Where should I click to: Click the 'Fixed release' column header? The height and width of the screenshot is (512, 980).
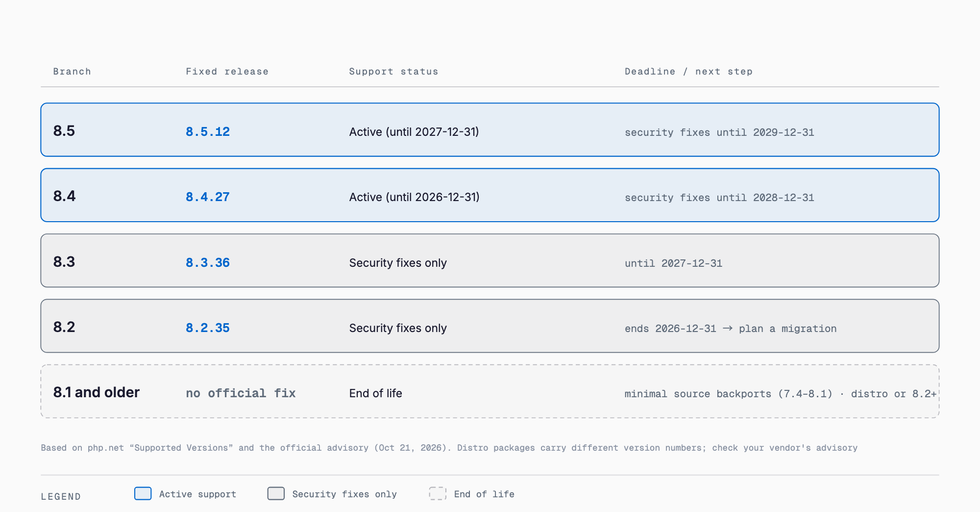pos(227,72)
